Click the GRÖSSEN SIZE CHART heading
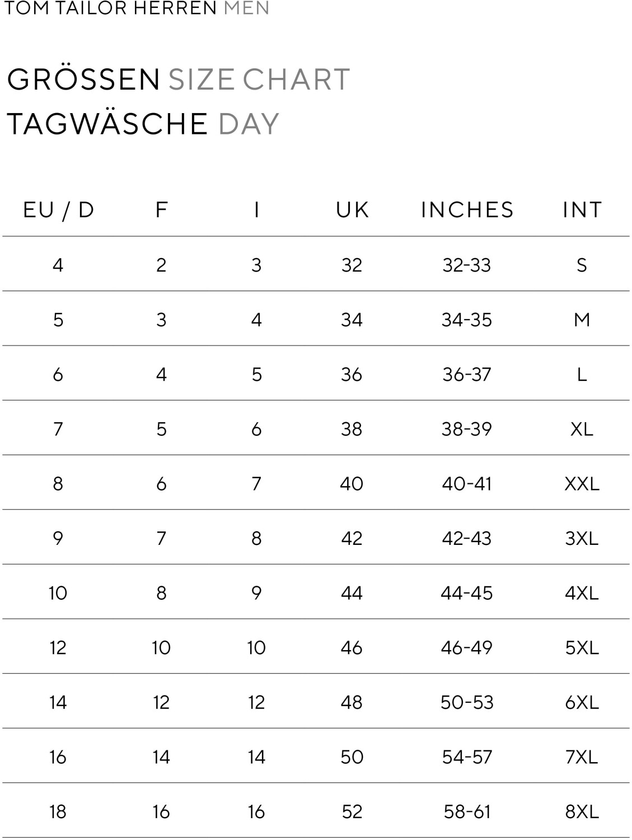 tap(179, 80)
